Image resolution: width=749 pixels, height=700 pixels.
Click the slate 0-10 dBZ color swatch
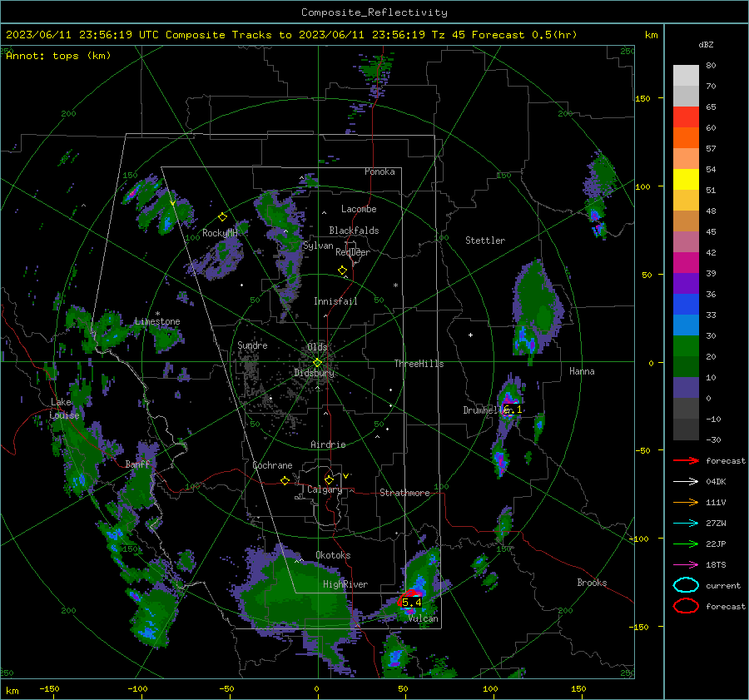[x=686, y=388]
